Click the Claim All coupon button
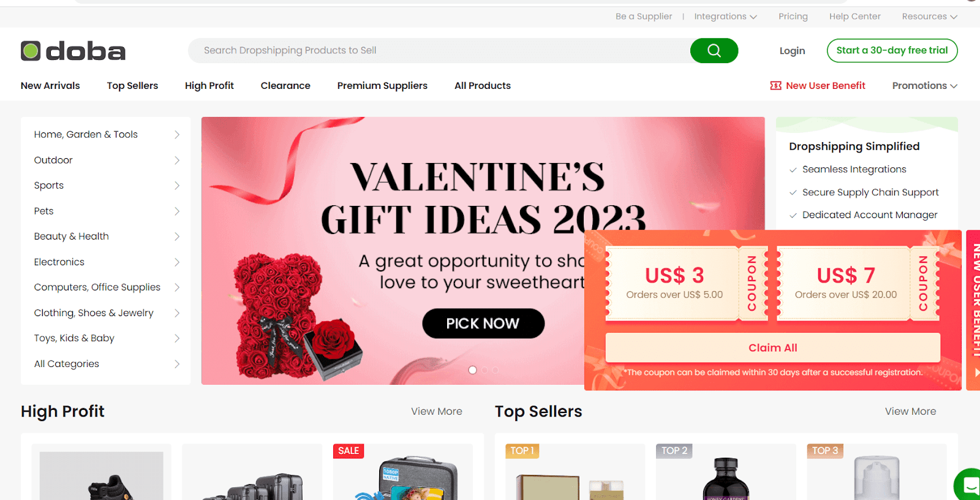Screen dimensions: 980x500 click(772, 347)
